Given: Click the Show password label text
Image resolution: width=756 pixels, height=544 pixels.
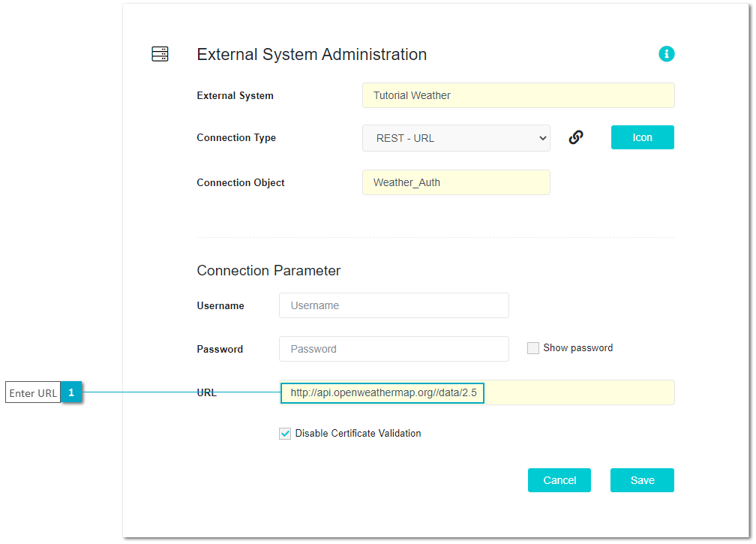Looking at the screenshot, I should click(578, 347).
